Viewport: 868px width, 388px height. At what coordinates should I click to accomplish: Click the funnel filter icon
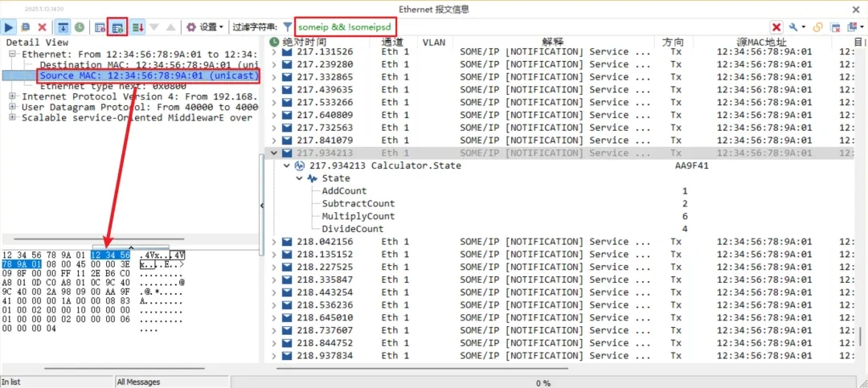pos(287,27)
